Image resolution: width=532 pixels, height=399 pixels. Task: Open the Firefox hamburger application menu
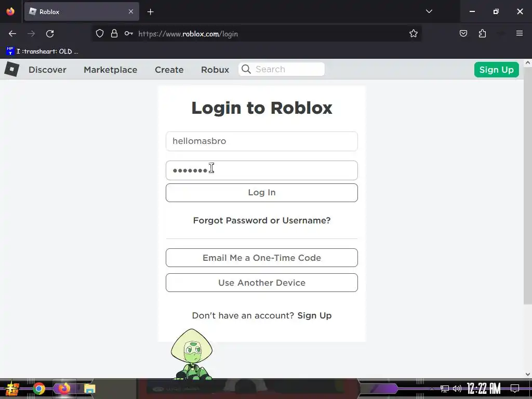click(x=520, y=33)
